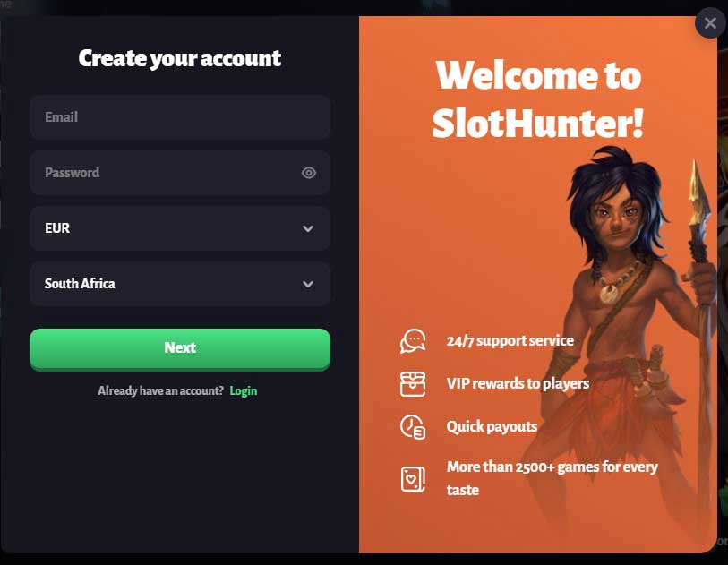Click the VIP rewards to players text
The width and height of the screenshot is (728, 565).
[518, 383]
